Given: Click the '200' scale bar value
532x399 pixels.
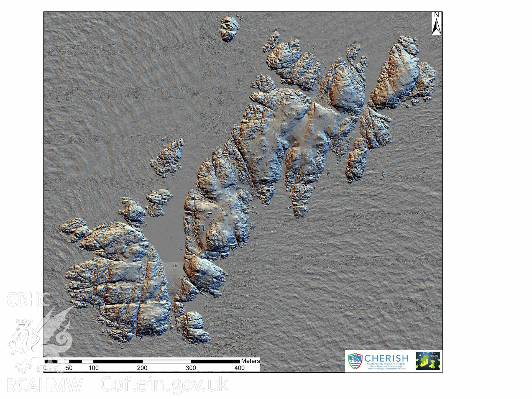Looking at the screenshot, I should point(142,368).
